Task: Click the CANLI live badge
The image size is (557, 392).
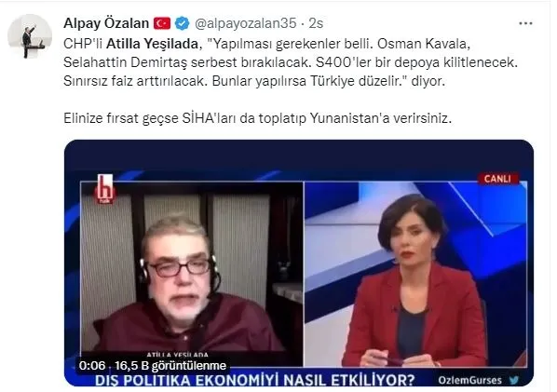Action: click(x=497, y=179)
